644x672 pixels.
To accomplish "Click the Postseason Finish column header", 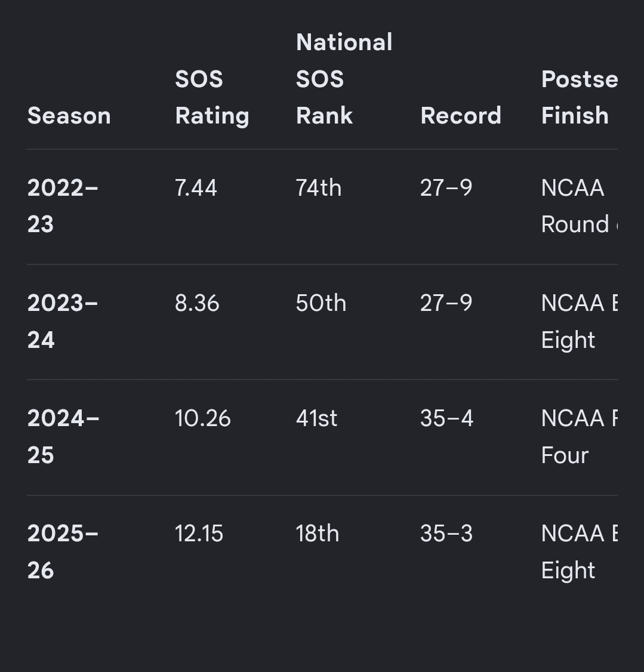I will (580, 97).
